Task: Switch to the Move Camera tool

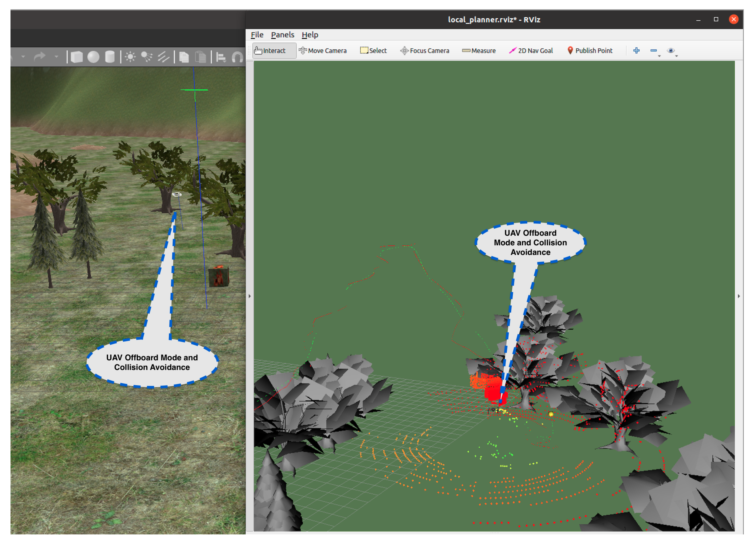Action: pyautogui.click(x=323, y=51)
